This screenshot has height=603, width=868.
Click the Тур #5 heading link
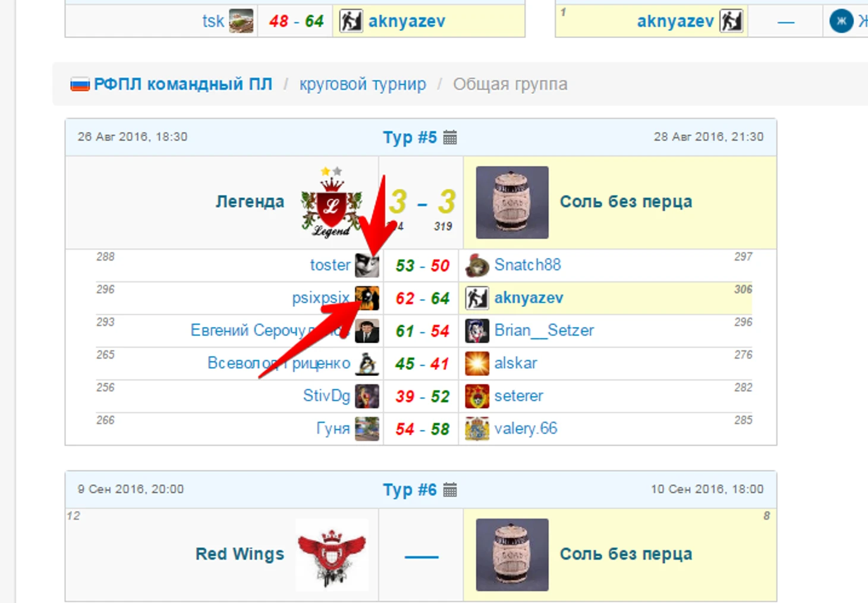tap(410, 137)
